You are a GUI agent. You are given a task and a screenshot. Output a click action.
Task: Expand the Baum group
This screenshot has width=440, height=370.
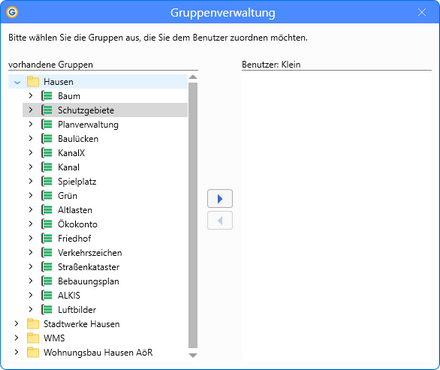click(31, 96)
